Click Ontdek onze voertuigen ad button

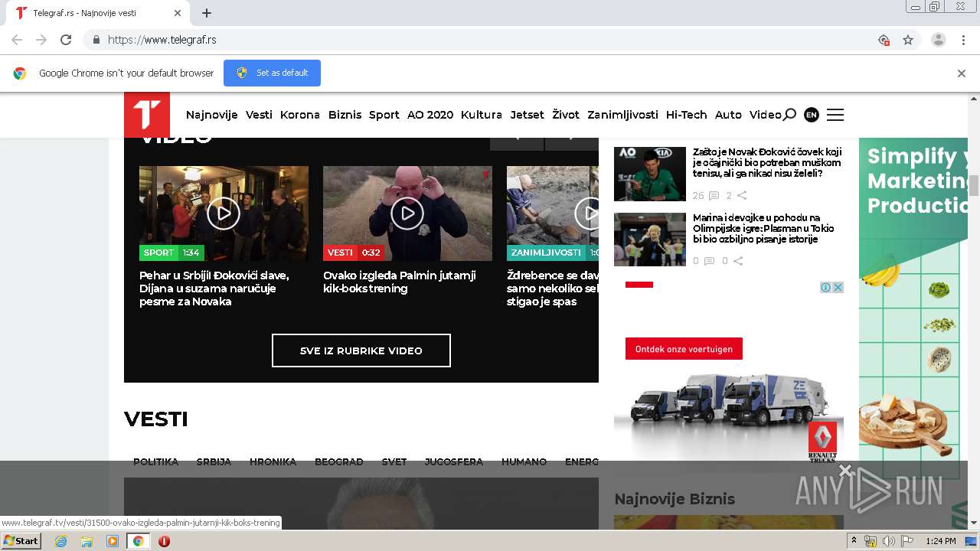point(684,349)
